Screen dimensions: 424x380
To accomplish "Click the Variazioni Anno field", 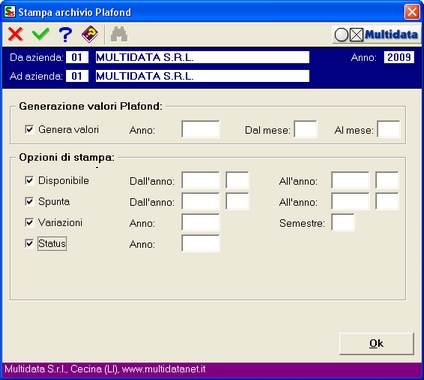I will click(x=200, y=222).
